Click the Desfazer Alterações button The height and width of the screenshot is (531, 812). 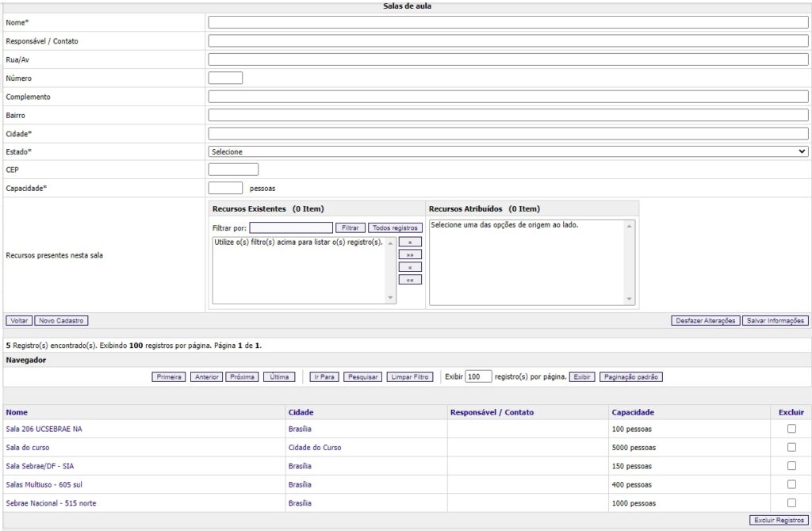705,321
